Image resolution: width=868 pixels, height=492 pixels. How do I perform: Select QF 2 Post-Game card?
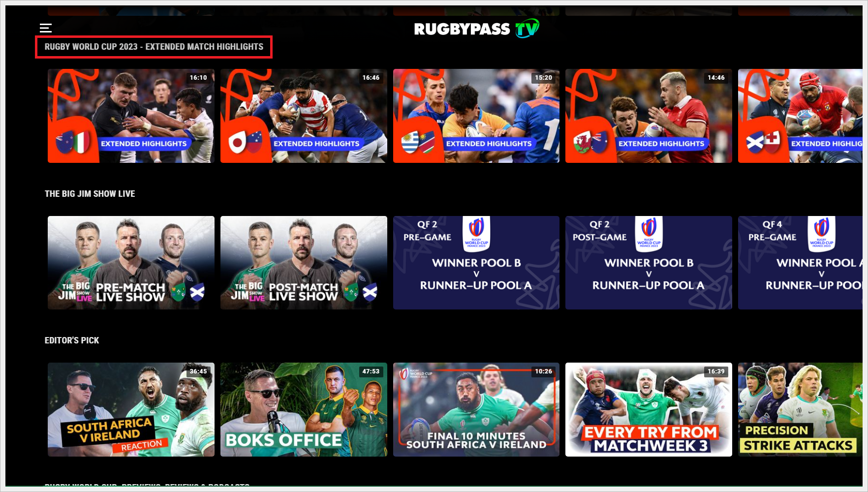(x=649, y=263)
